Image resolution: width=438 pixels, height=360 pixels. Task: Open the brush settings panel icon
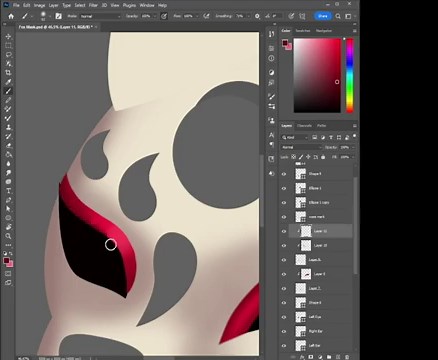(x=58, y=16)
